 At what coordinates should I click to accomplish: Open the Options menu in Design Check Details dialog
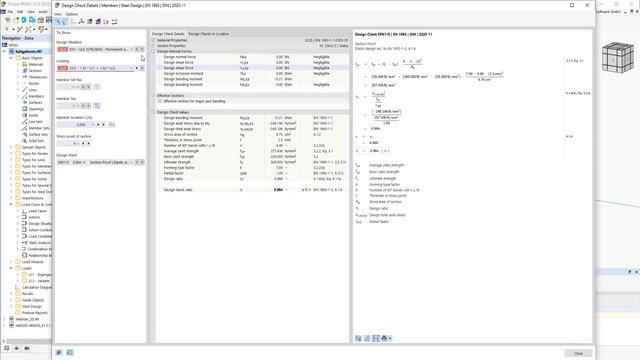click(x=71, y=14)
